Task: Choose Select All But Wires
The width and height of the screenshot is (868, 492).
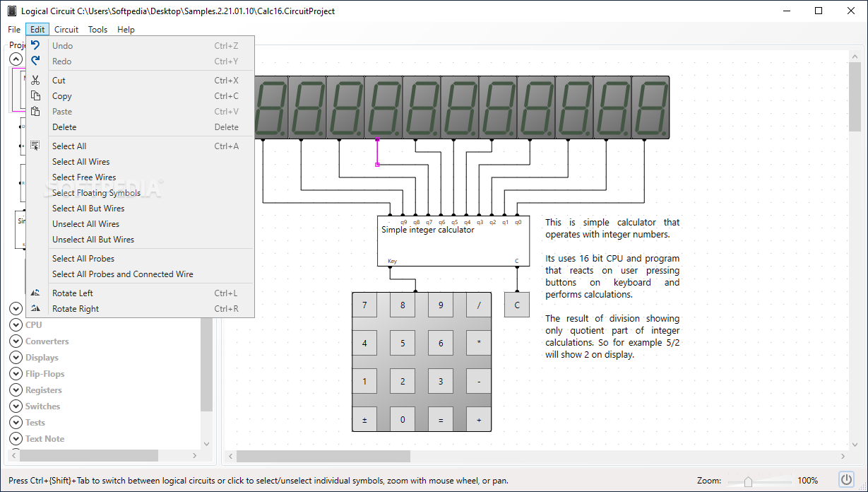Action: [x=140, y=208]
